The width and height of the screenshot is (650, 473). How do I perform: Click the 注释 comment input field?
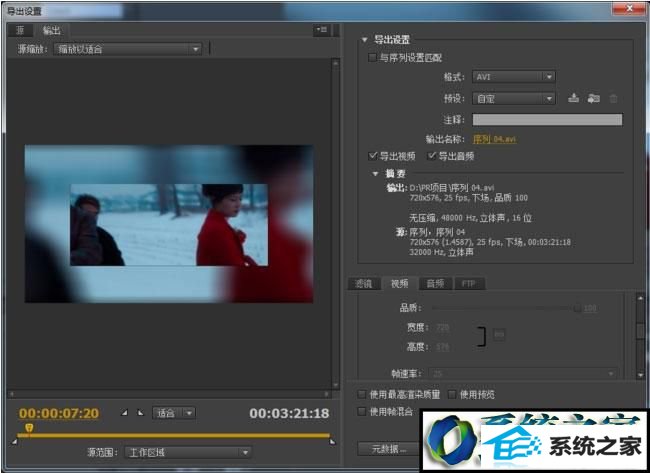click(x=547, y=119)
